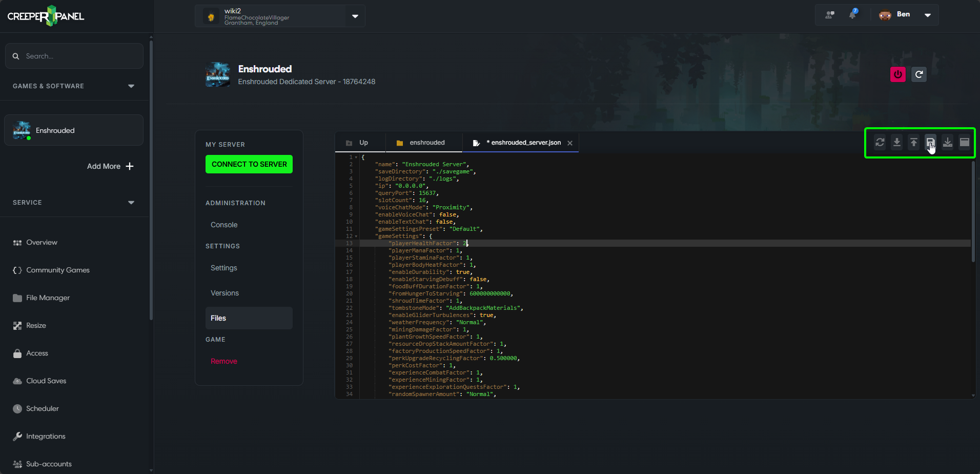The height and width of the screenshot is (474, 980).
Task: Open Settings in the My Server menu
Action: pos(224,268)
